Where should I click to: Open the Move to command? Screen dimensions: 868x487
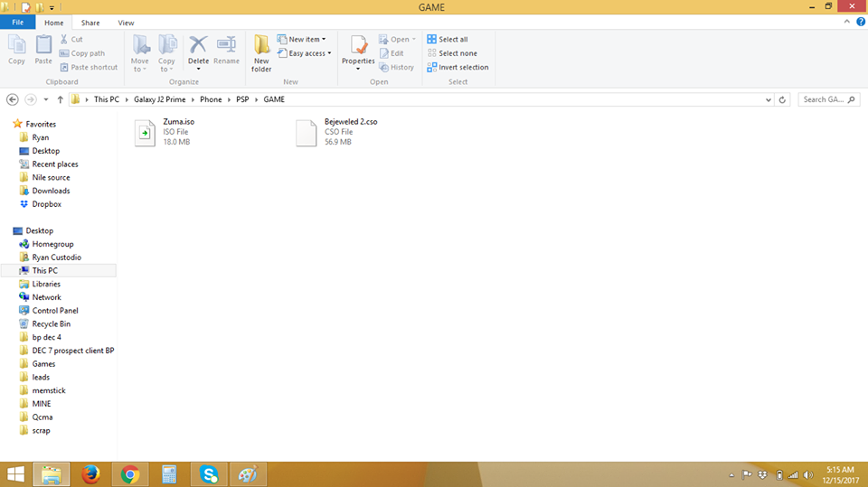(x=140, y=53)
